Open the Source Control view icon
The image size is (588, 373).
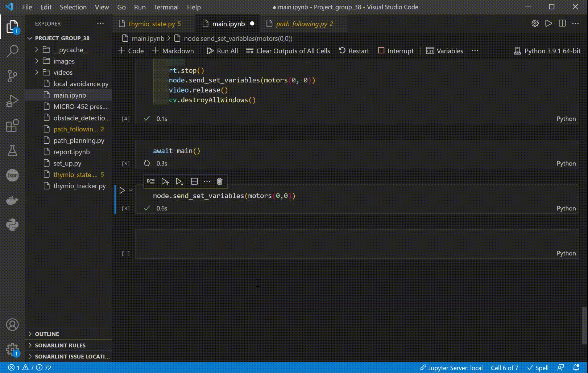tap(12, 76)
